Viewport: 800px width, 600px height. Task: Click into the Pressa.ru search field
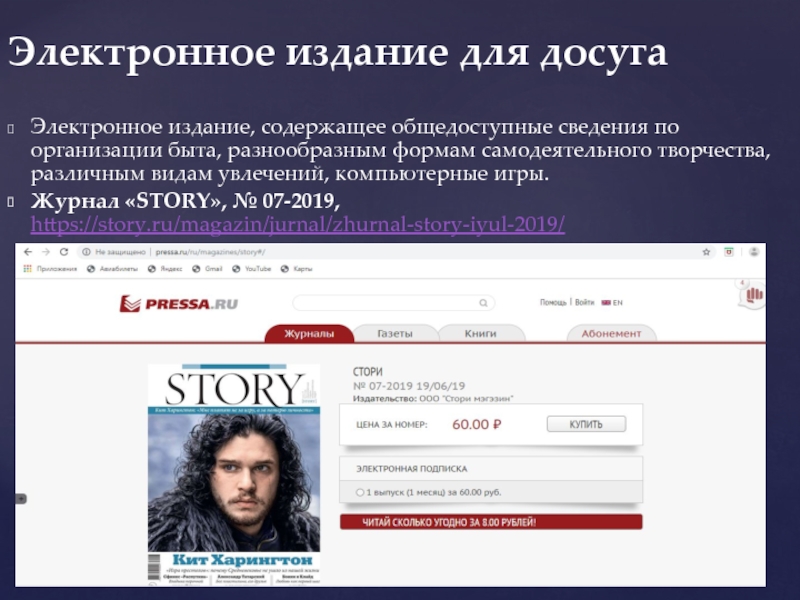[393, 303]
